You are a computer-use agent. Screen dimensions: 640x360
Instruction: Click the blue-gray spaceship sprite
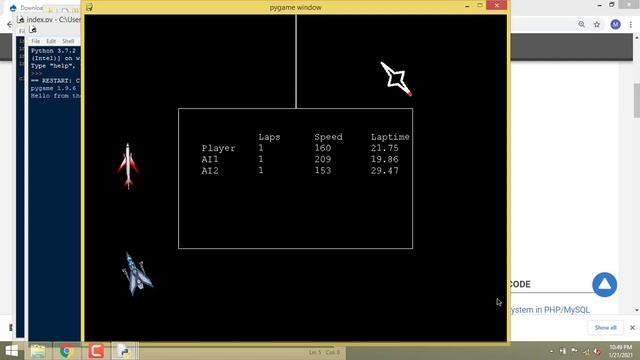click(138, 273)
